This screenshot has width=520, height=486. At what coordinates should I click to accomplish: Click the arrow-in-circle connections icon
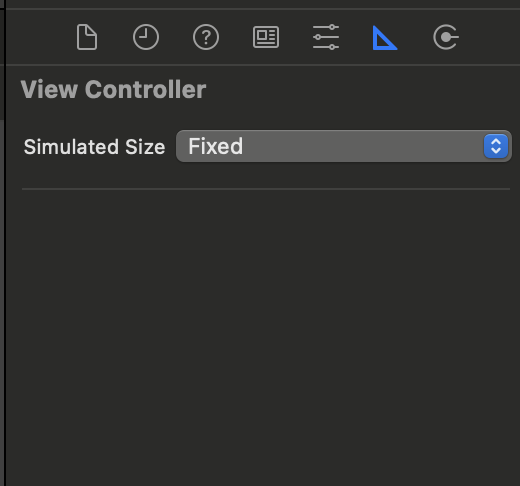[x=446, y=37]
